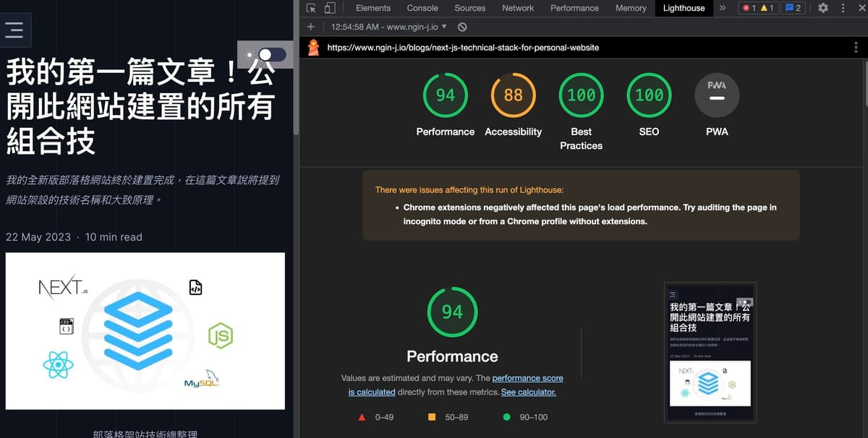The width and height of the screenshot is (868, 438).
Task: Click the clear all reports icon
Action: pyautogui.click(x=462, y=27)
